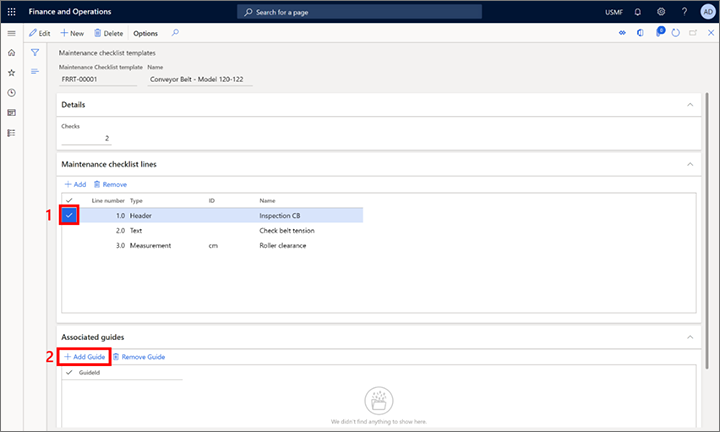720x432 pixels.
Task: Toggle select-all checkmark beside GuideId column
Action: 68,372
